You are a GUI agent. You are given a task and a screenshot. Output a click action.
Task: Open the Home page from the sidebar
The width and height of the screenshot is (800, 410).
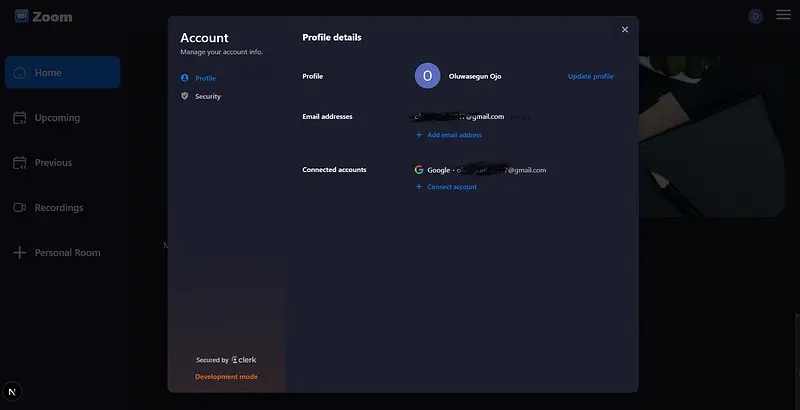pyautogui.click(x=62, y=73)
